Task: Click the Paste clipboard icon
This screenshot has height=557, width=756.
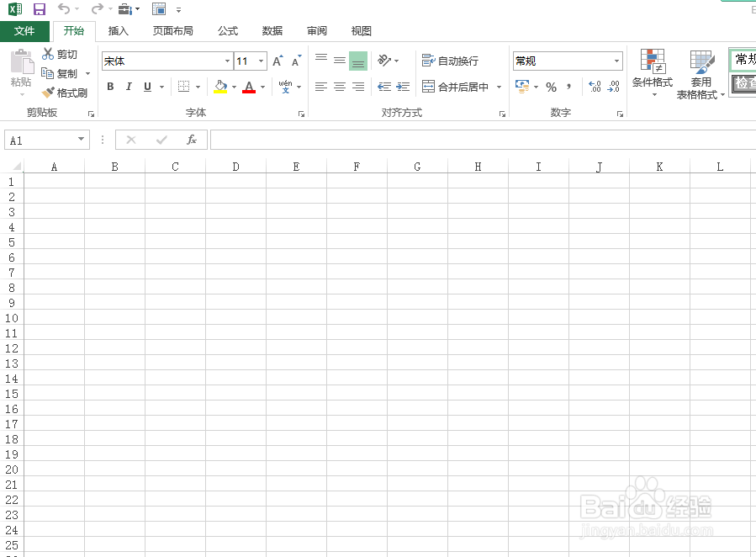Action: (x=21, y=63)
